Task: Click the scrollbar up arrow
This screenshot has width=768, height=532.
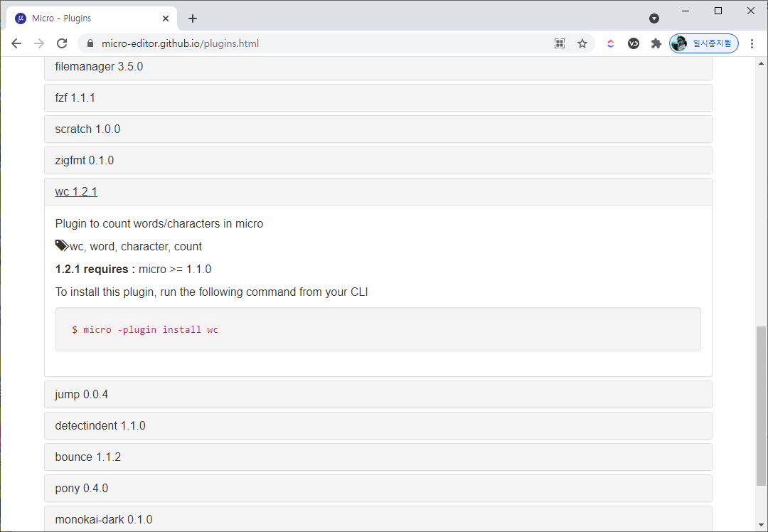Action: point(761,63)
